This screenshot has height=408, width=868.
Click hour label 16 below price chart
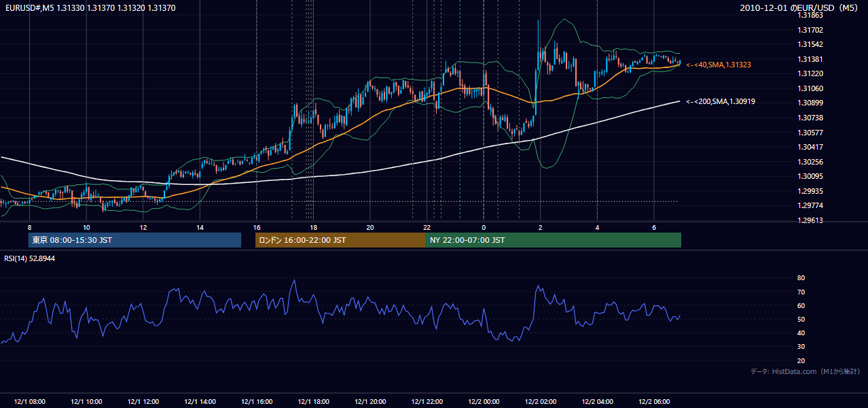[257, 227]
